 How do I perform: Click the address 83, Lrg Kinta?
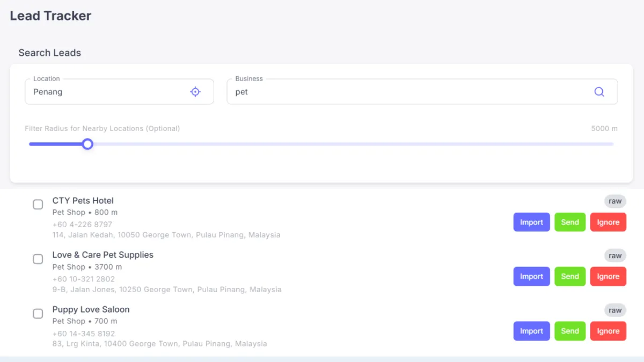(159, 344)
